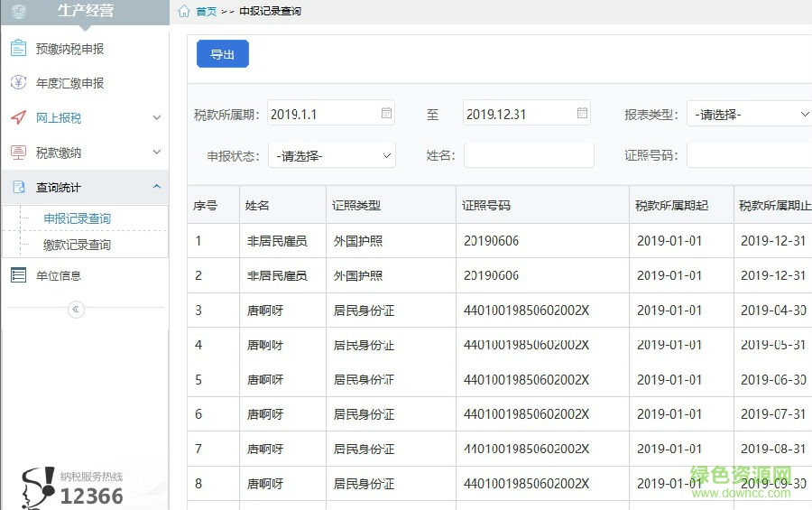Select 缴款记录查询 in the sidebar
The height and width of the screenshot is (510, 812).
[x=78, y=245]
